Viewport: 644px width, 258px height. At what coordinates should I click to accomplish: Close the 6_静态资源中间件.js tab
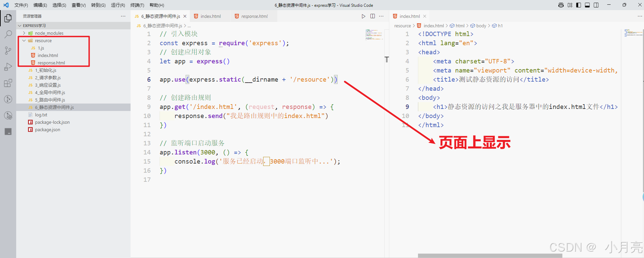pyautogui.click(x=185, y=16)
